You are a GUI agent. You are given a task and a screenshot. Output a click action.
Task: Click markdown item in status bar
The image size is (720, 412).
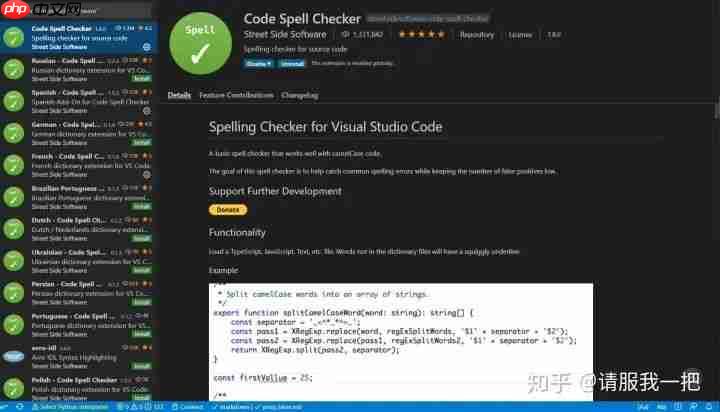pos(231,407)
